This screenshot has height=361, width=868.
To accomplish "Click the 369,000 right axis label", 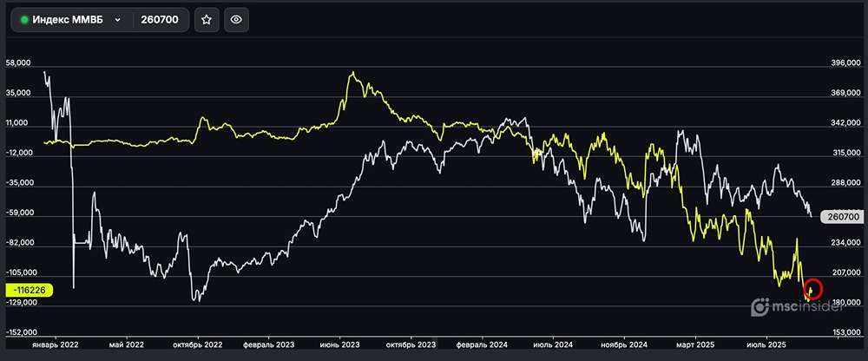I will (845, 94).
